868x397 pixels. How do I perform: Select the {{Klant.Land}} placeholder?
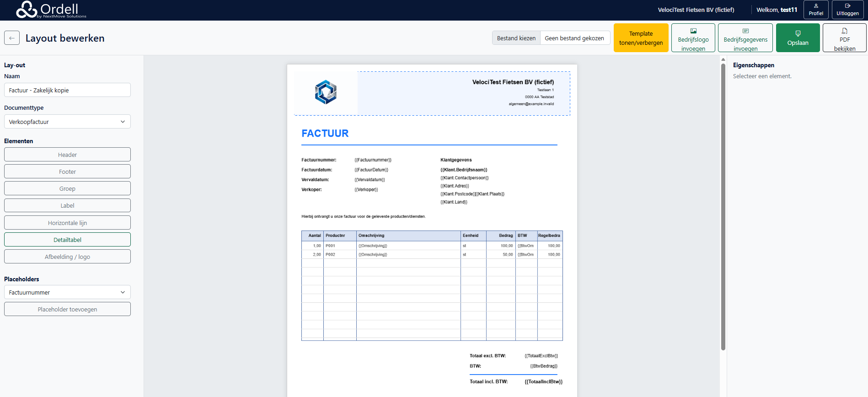pos(454,202)
